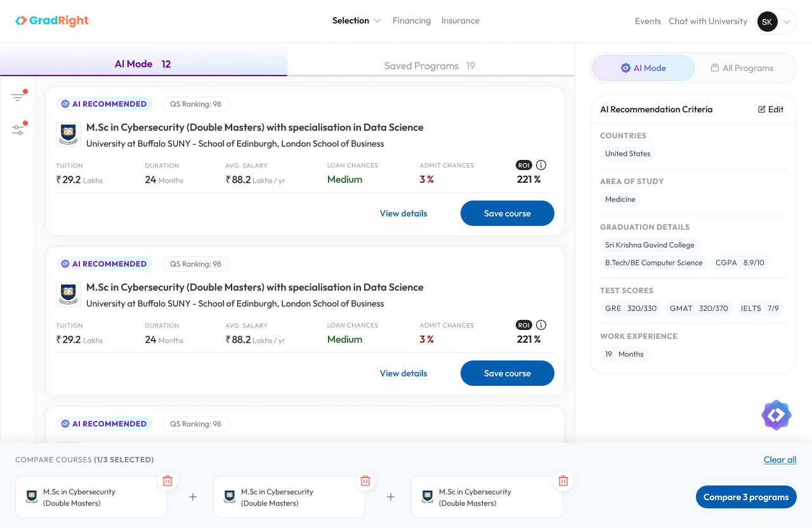Click the B.Tech/BE Computer Science chip

654,263
